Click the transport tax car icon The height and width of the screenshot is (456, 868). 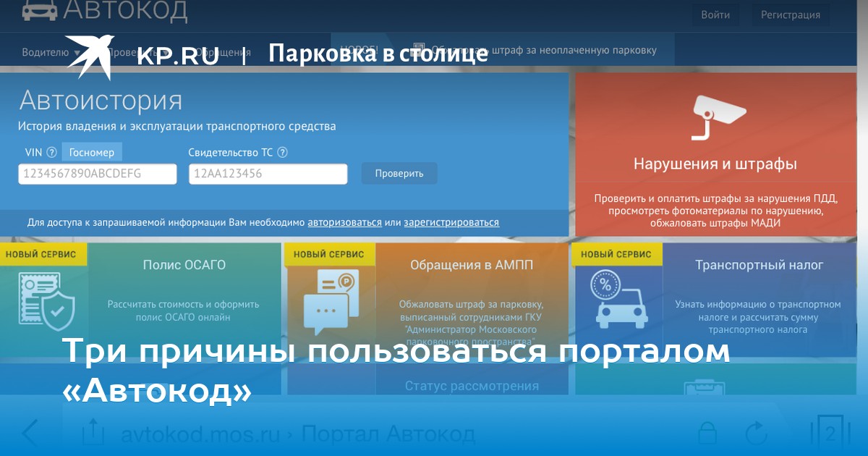click(620, 298)
